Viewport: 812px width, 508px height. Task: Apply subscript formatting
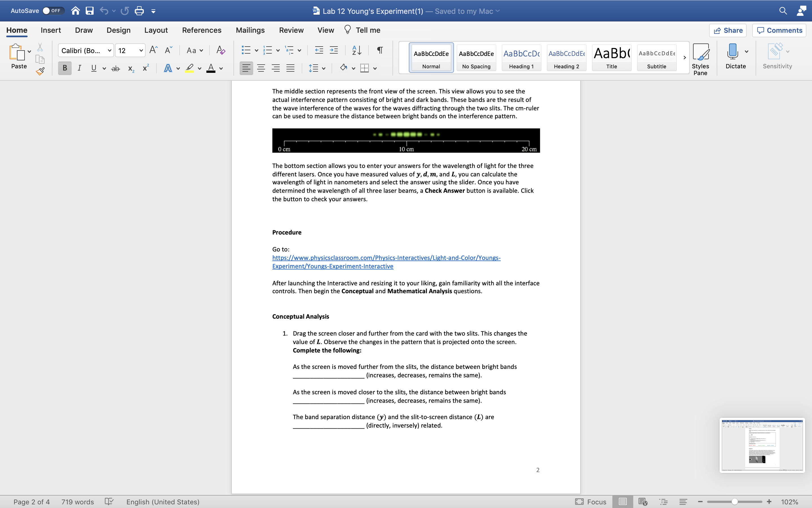(x=131, y=69)
